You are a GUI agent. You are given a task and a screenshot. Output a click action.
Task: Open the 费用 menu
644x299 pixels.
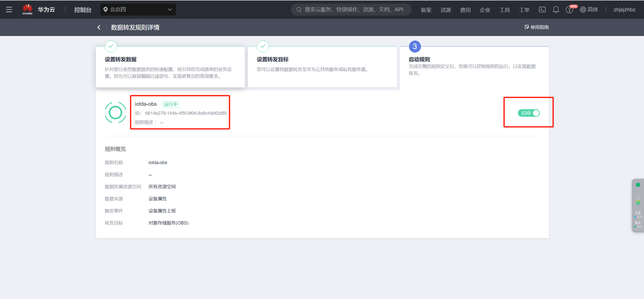click(x=465, y=10)
